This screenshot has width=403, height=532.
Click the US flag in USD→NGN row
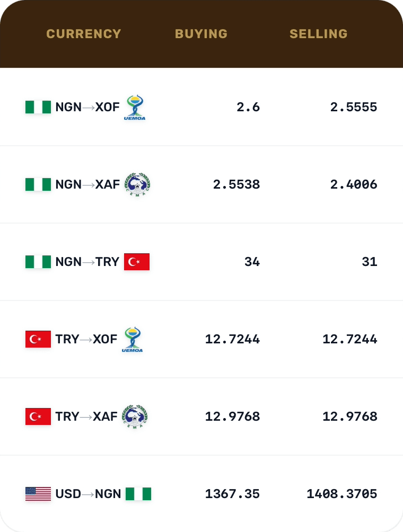(38, 494)
